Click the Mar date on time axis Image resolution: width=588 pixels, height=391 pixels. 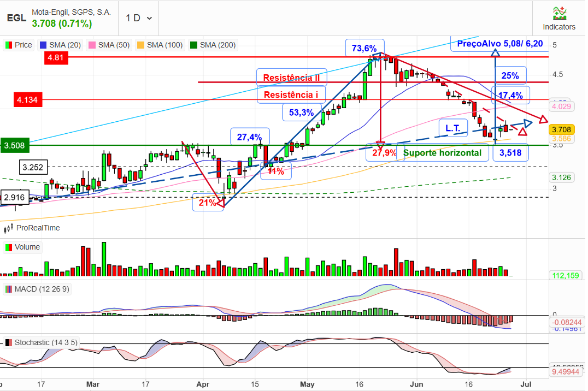(x=92, y=384)
